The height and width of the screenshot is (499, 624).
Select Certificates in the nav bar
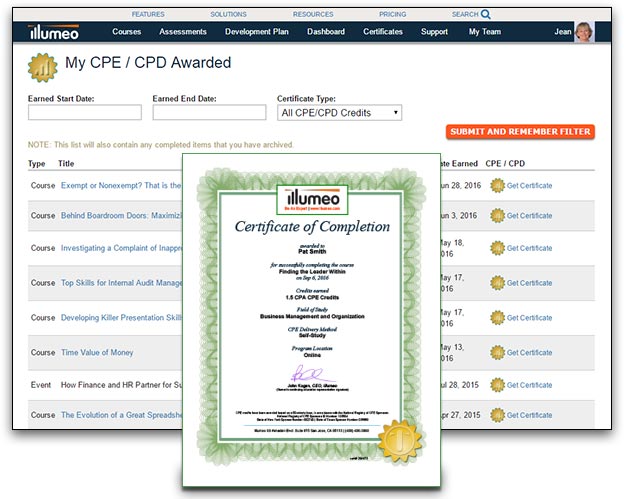click(x=383, y=32)
